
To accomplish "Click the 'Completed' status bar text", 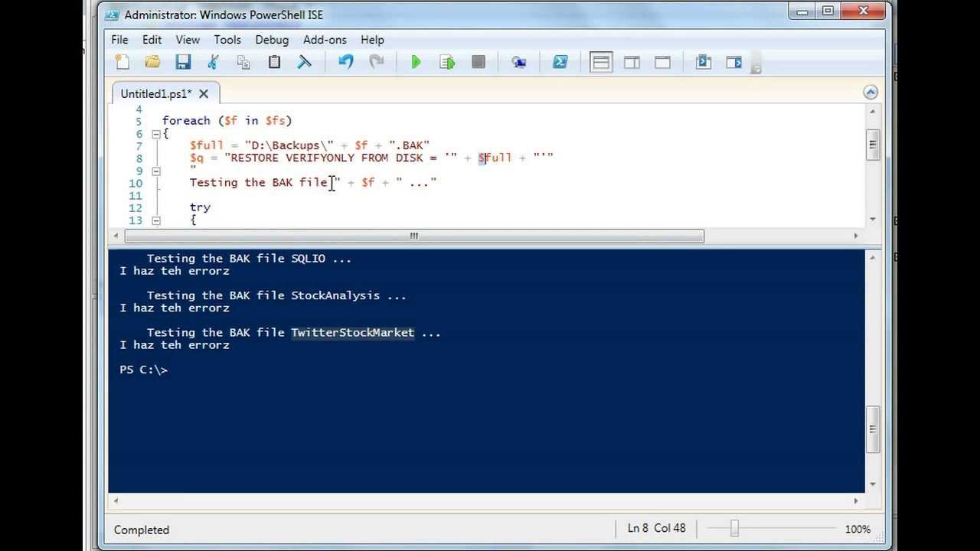I will [x=142, y=530].
